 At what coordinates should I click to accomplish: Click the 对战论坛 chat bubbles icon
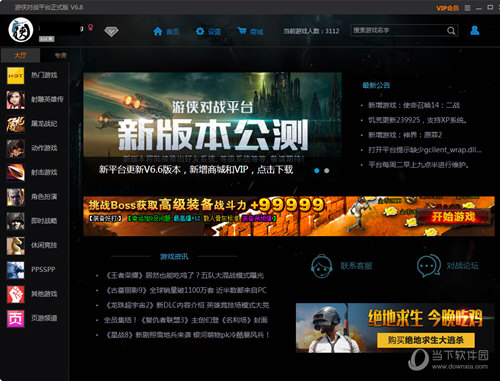429,266
